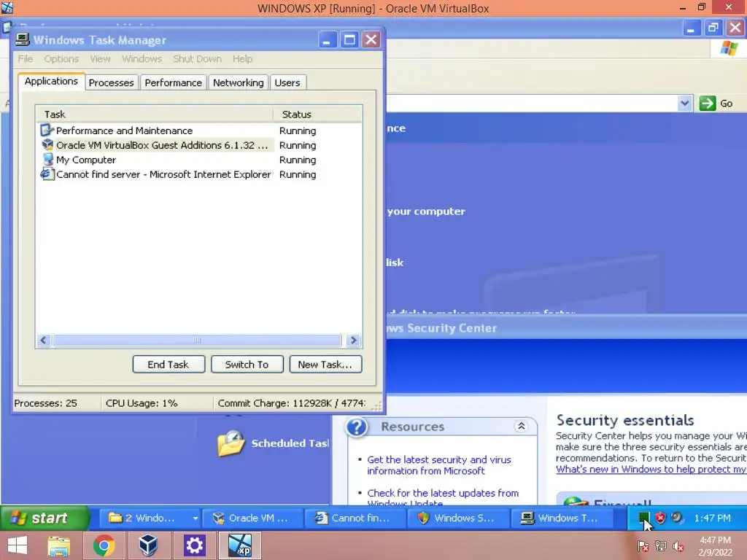Switch to the Processes tab
Viewport: 747px width, 560px height.
(111, 82)
